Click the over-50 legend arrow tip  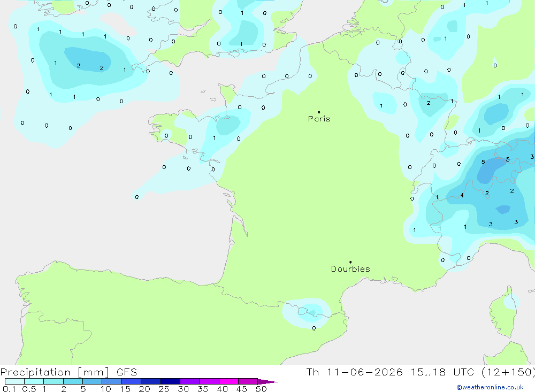267,381
